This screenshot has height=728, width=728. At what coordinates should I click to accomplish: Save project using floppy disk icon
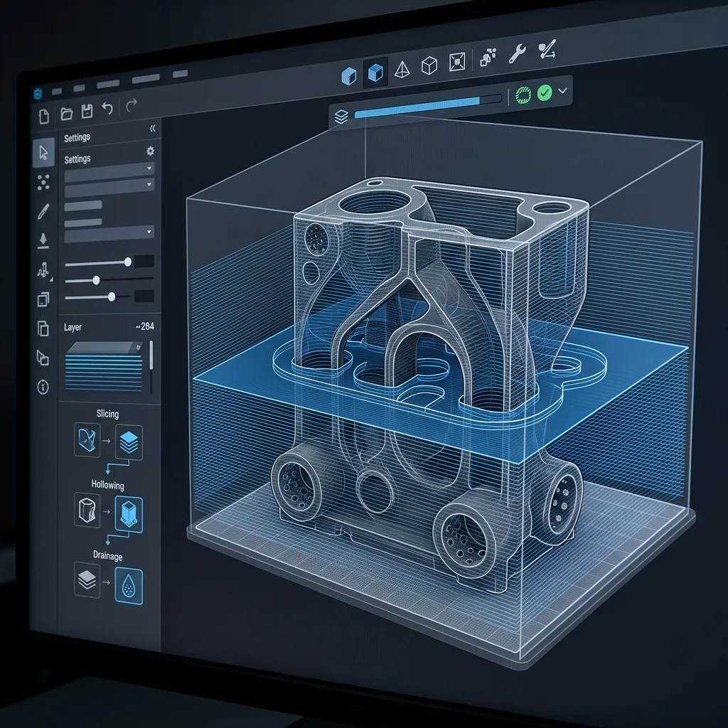[87, 111]
